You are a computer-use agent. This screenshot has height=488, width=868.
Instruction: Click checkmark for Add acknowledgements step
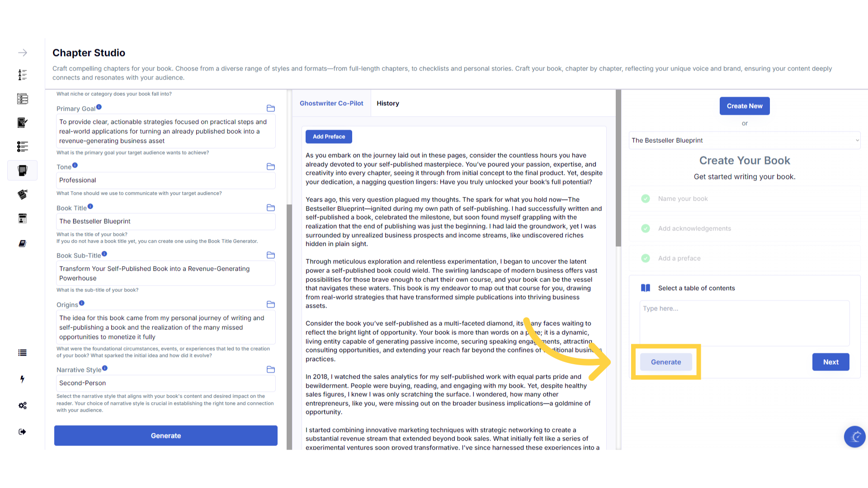(646, 229)
